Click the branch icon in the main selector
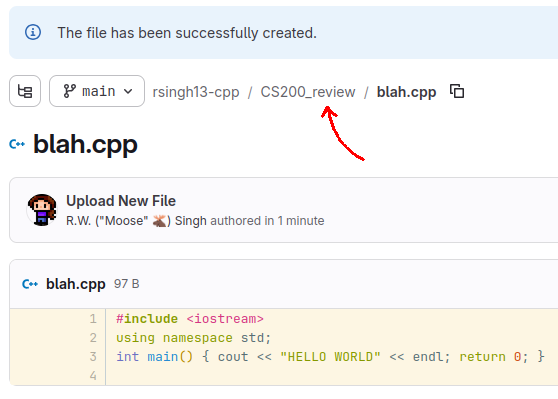The height and width of the screenshot is (399, 558). pos(69,91)
